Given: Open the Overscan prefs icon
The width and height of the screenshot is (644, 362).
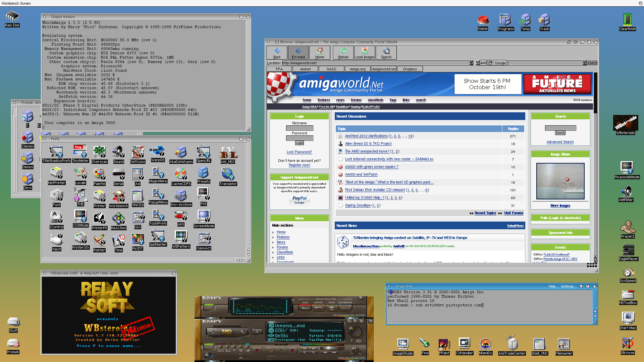Looking at the screenshot, I should [x=99, y=155].
